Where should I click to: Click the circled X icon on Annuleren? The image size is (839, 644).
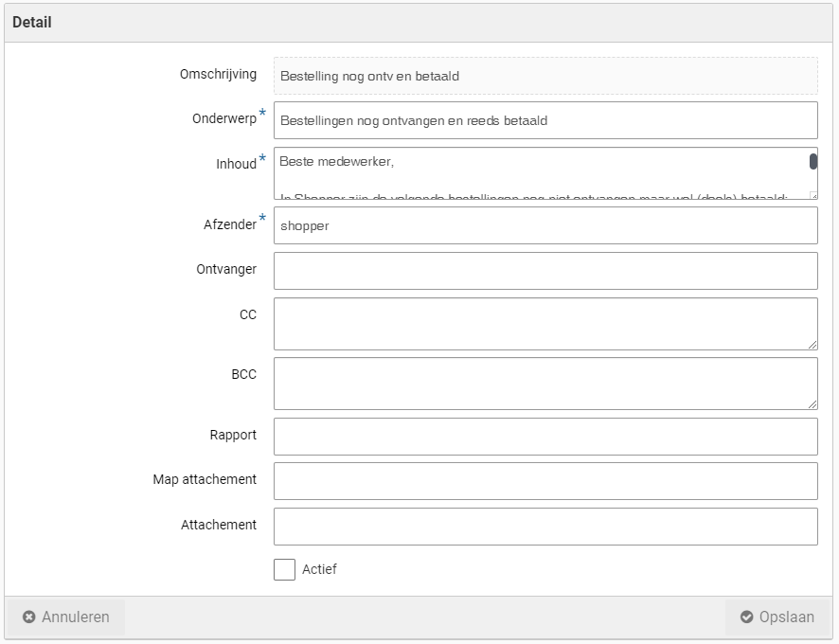pos(29,617)
